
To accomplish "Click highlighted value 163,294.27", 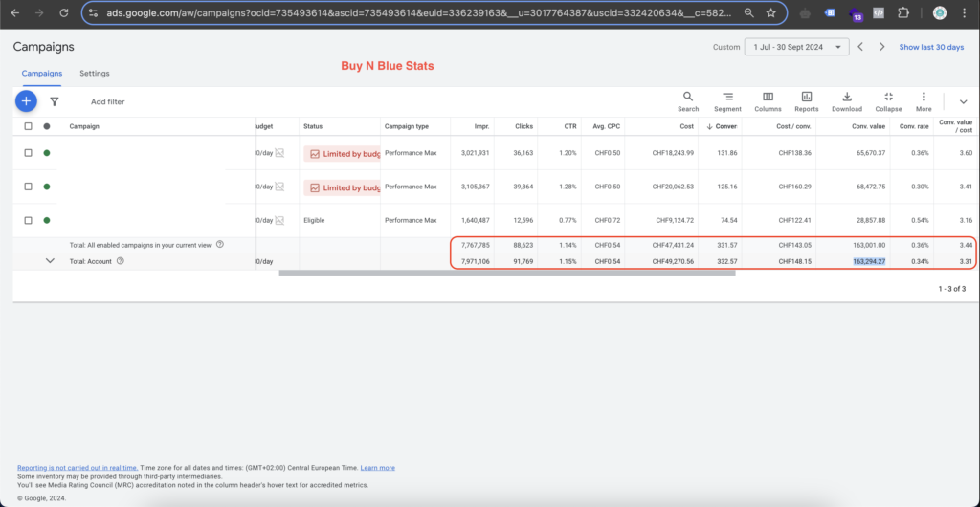I will pos(869,261).
